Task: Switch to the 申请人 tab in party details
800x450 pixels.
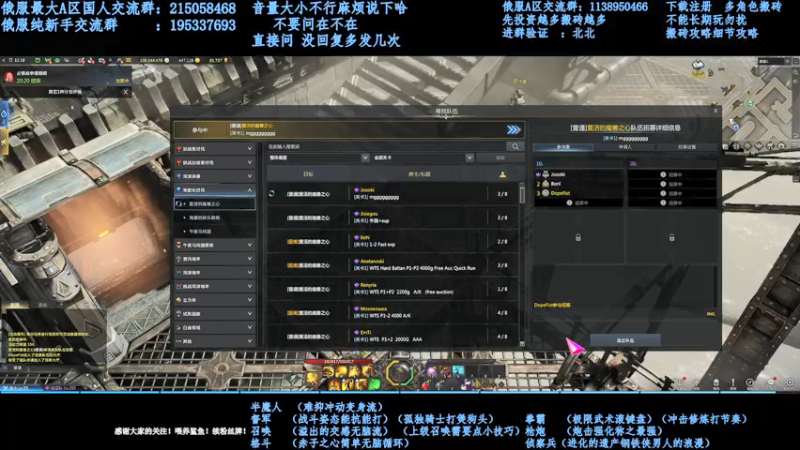Action: (625, 147)
